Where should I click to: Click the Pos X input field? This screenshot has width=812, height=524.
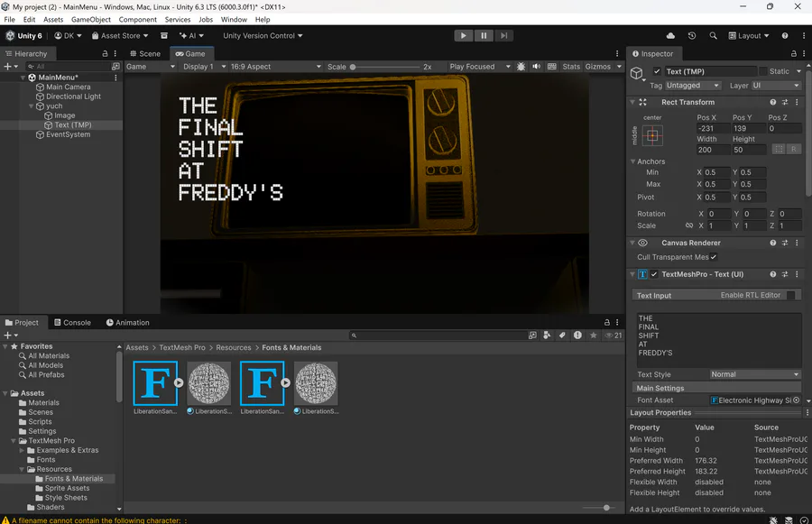tap(713, 128)
